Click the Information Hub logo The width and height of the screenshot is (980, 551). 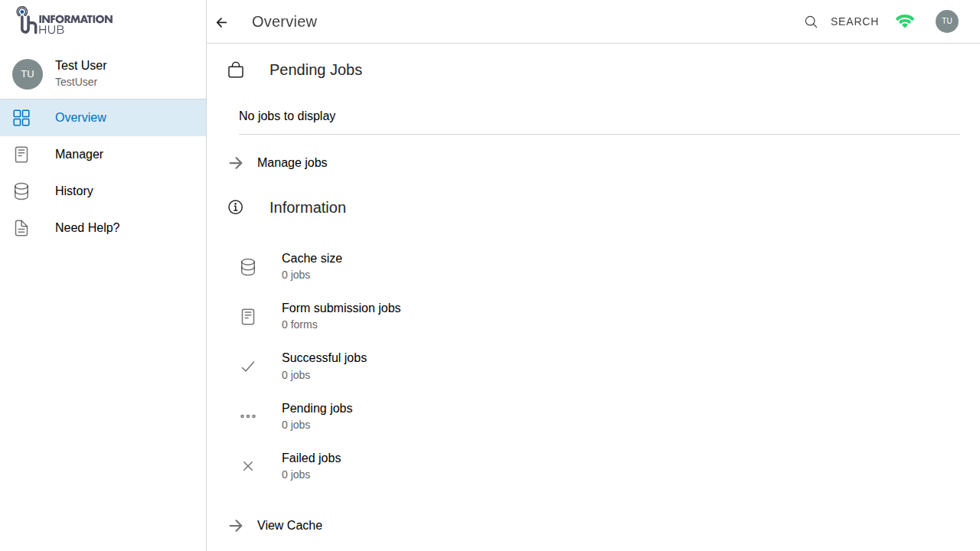tap(64, 21)
